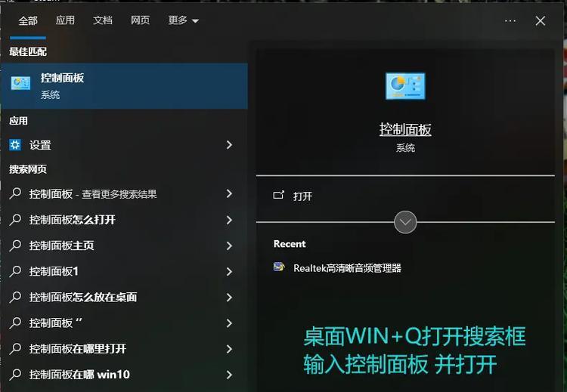
Task: Select the suggestion 控制面板在哪里打开
Action: coord(124,349)
